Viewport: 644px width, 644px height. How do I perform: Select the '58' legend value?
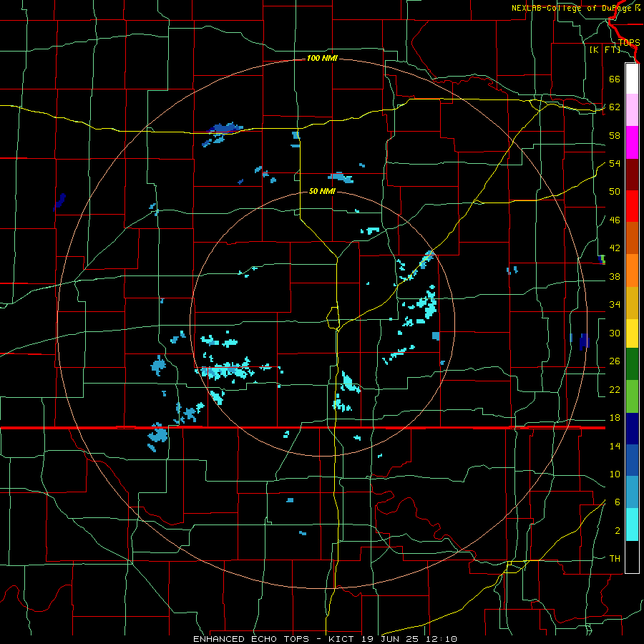click(x=615, y=135)
